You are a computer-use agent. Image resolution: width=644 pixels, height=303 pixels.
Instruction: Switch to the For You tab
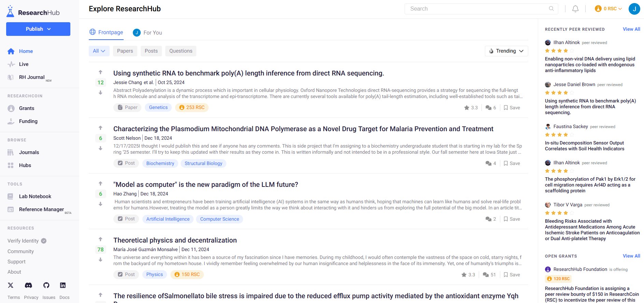[148, 32]
